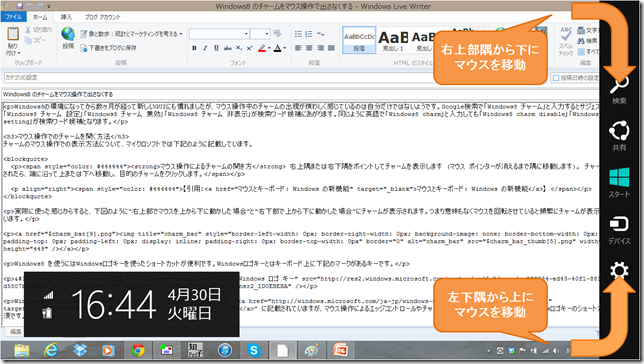Image resolution: width=644 pixels, height=364 pixels.
Task: Click the Find (検索) binoculars button
Action: click(587, 41)
